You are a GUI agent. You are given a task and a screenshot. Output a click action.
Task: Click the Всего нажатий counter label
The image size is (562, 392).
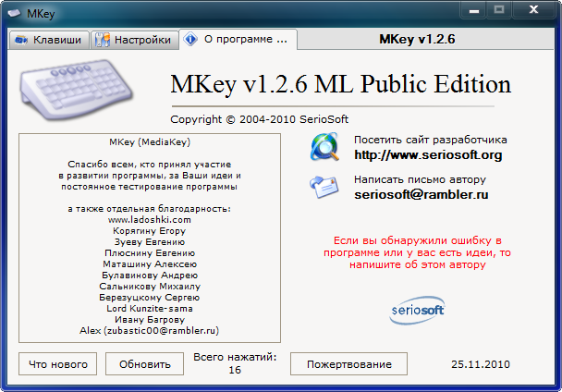pyautogui.click(x=235, y=357)
